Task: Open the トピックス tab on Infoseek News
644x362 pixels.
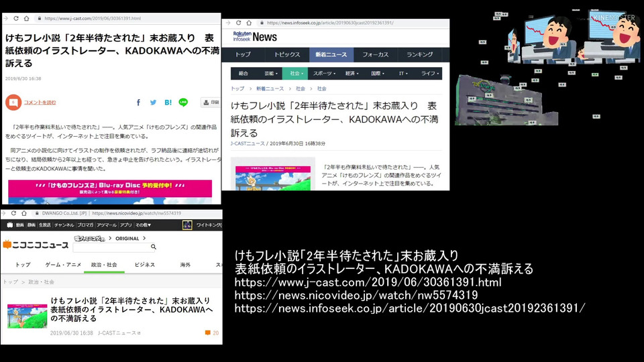Action: (286, 54)
